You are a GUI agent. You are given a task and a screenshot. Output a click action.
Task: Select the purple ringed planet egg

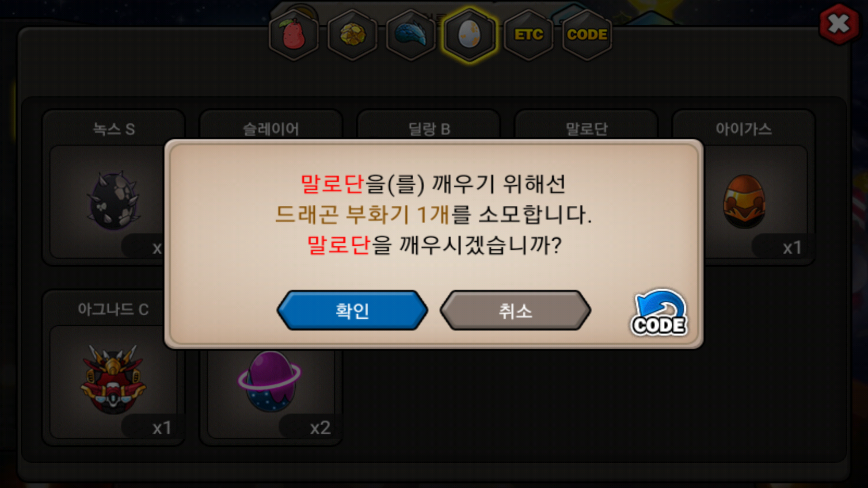(270, 381)
